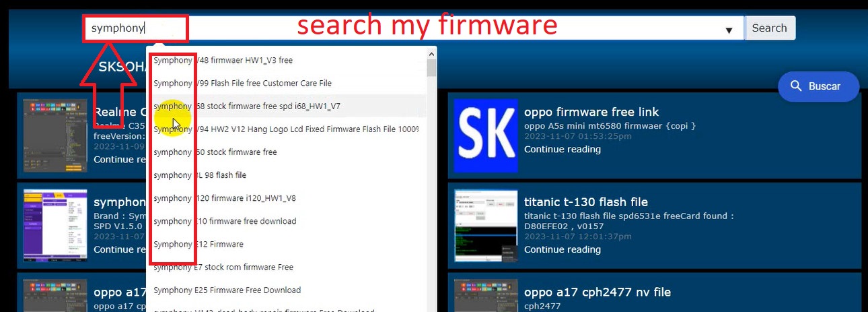Open oppo a17 cph2477 nv file post
This screenshot has width=868, height=312.
[597, 292]
